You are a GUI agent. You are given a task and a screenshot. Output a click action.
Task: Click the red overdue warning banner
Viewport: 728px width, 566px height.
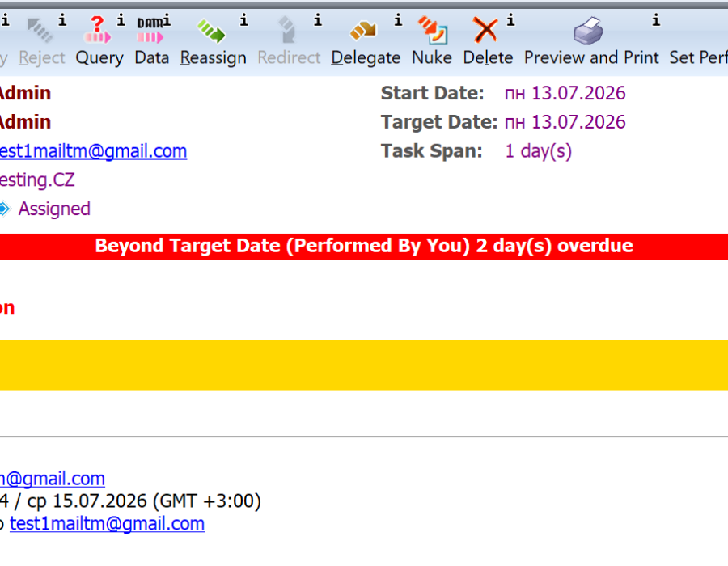(364, 247)
